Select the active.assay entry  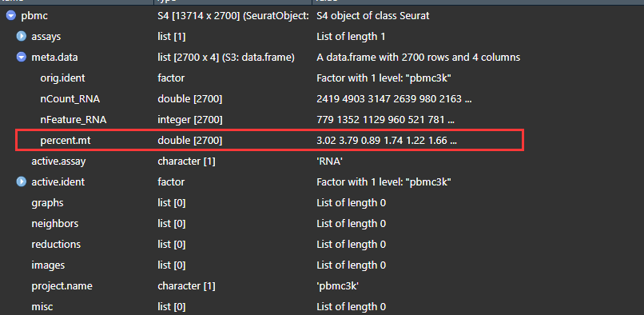point(322,161)
